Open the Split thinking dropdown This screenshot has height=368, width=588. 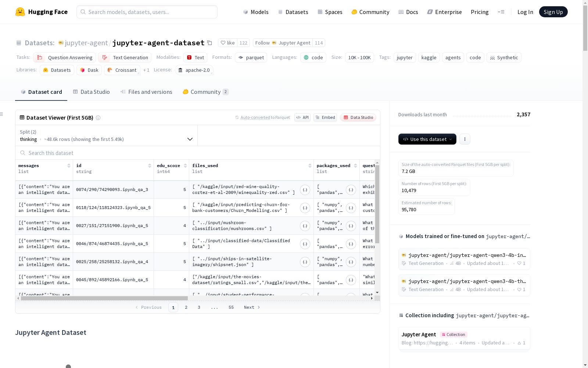pos(107,135)
